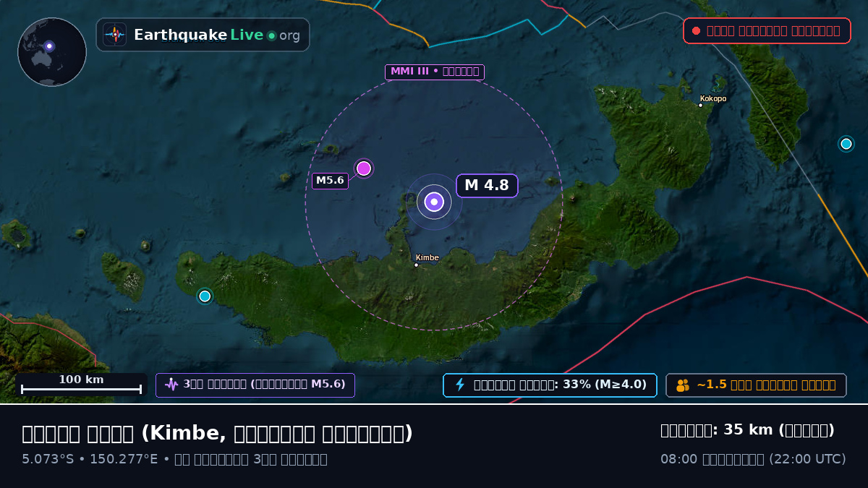
Task: Open the EarthquakeLive.org site name
Action: pyautogui.click(x=217, y=35)
